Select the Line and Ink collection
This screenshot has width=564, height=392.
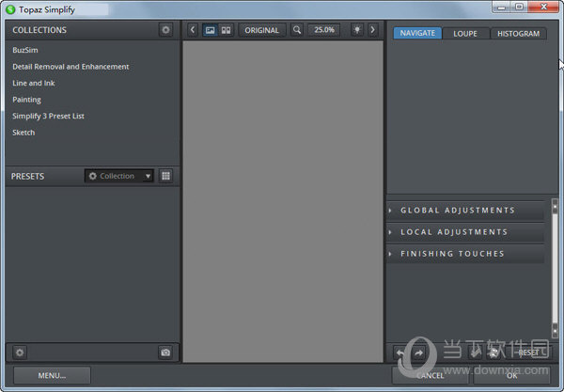[x=34, y=83]
